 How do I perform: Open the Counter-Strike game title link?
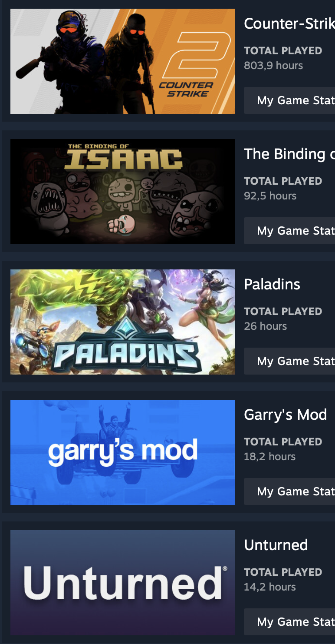289,23
